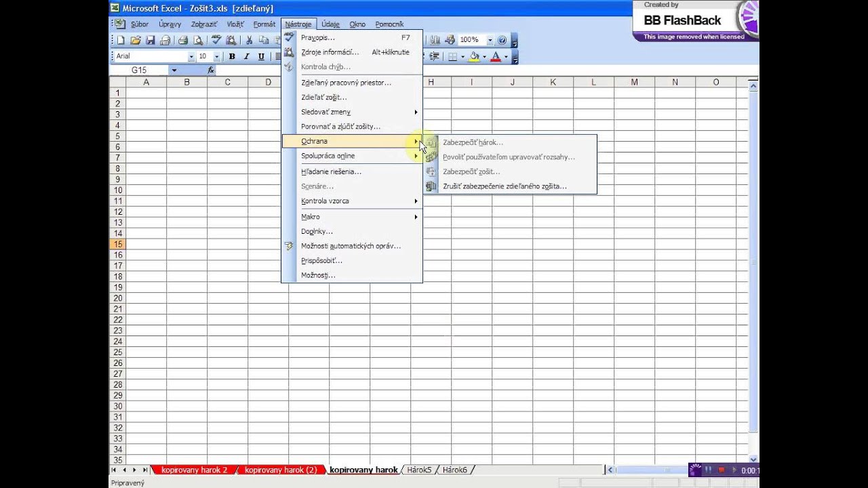Cut selection with the scissors icon
The width and height of the screenshot is (868, 488).
pyautogui.click(x=249, y=40)
